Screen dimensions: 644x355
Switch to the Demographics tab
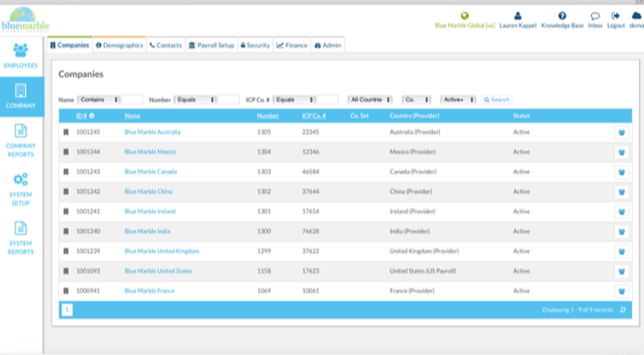coord(119,45)
